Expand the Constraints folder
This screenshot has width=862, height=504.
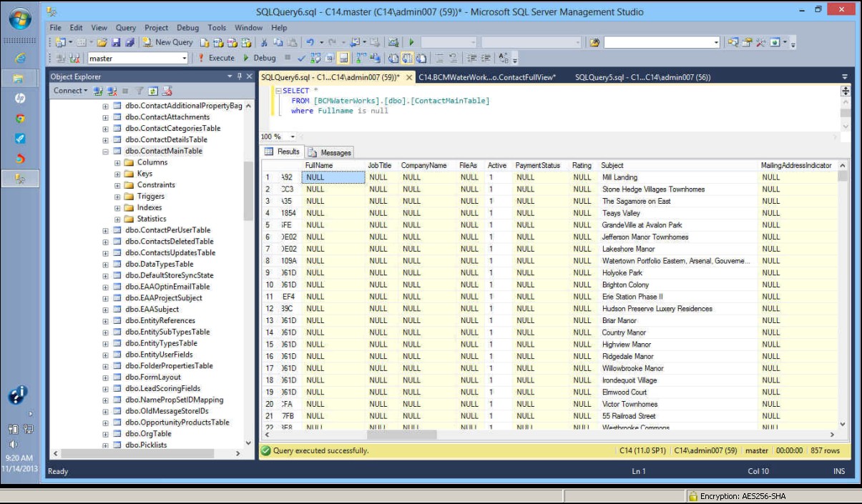pyautogui.click(x=117, y=185)
